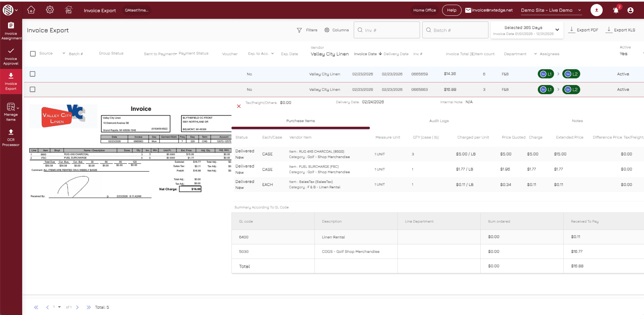Open the Exp. to Acc. filter dropdown
Image resolution: width=644 pixels, height=315 pixels.
[x=272, y=53]
